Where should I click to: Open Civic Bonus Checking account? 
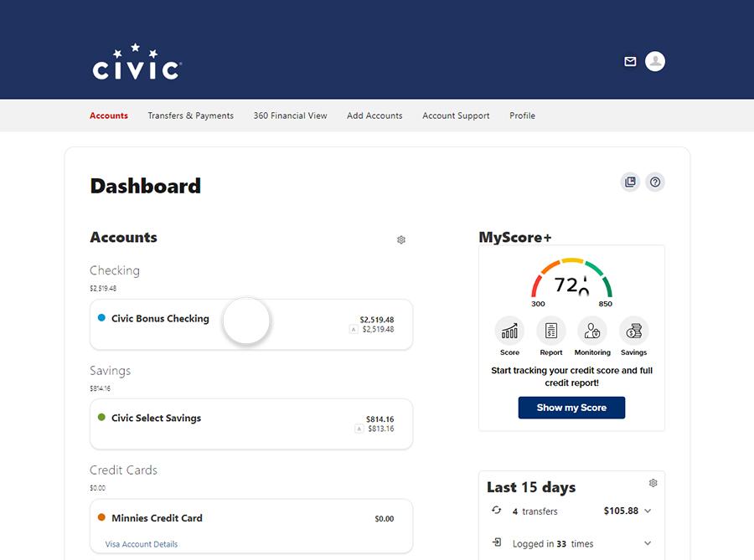[251, 325]
